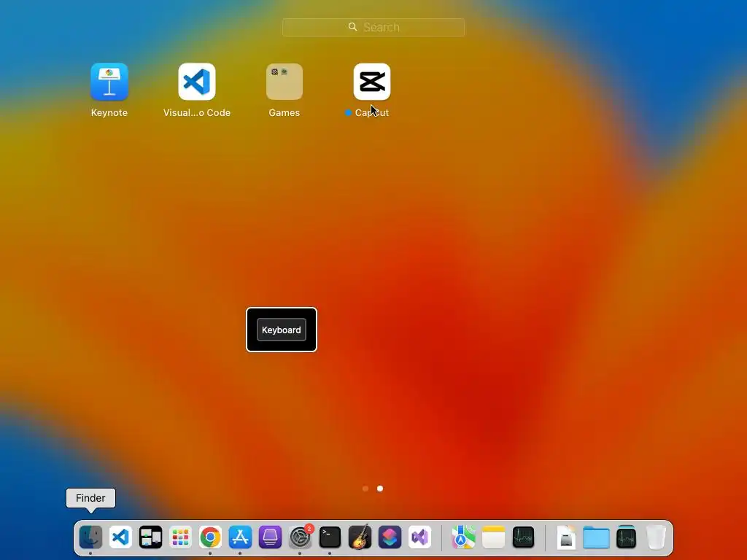The height and width of the screenshot is (560, 747).
Task: Open the Shortcuts app in the Dock
Action: 390,537
